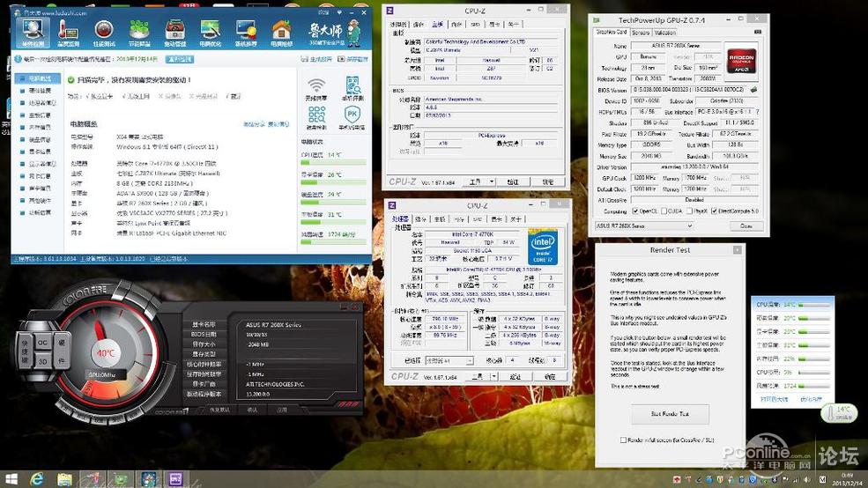Screen dimensions: 868x488
Task: Switch to SPD tab in upper CPU-Z window
Action: [x=475, y=25]
